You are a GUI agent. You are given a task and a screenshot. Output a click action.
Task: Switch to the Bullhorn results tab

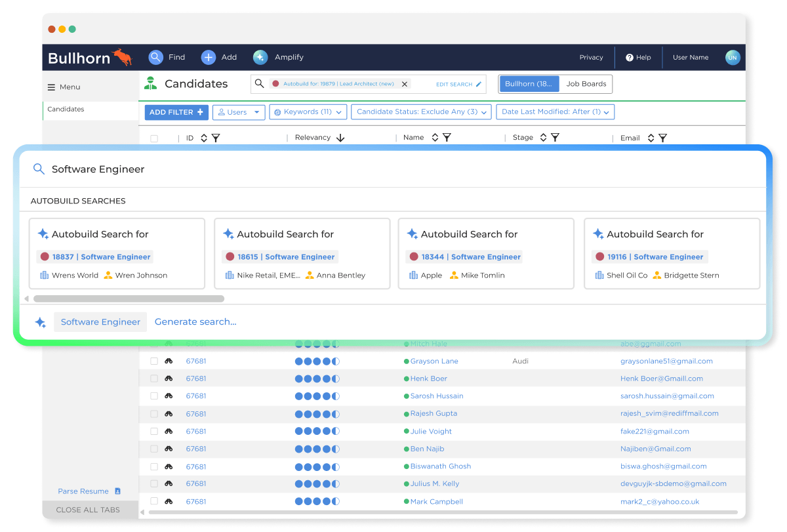pyautogui.click(x=529, y=84)
